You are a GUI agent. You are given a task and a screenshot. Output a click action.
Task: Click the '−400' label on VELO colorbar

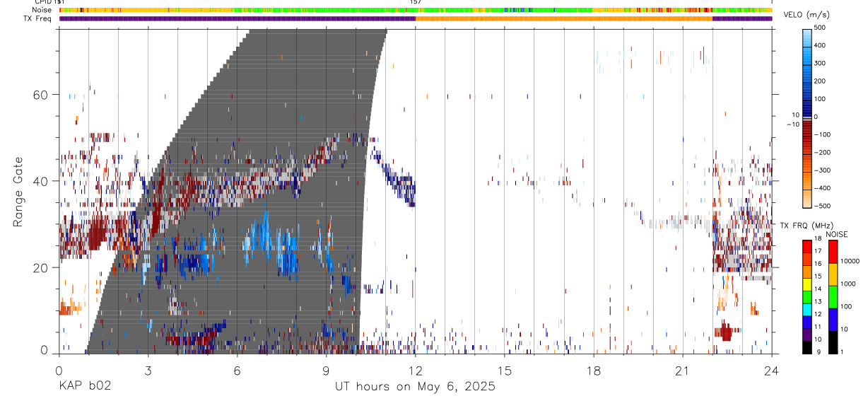click(821, 187)
